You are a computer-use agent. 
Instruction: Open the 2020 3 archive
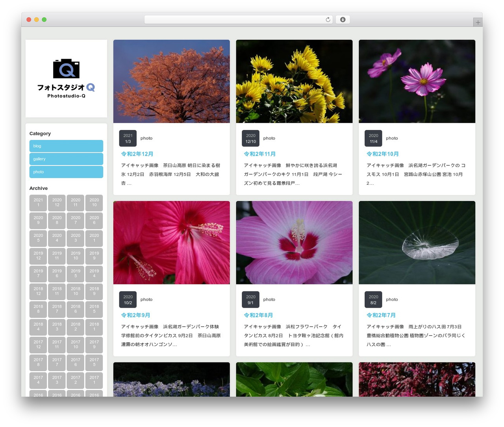pos(76,238)
